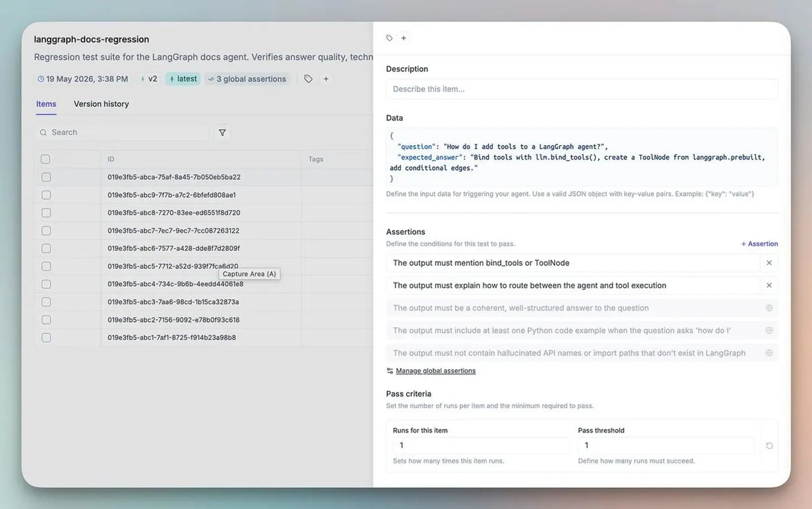Check the row 019e3fb5-abc6-7577-a428-dde8f7d2809f
Viewport: 812px width, 509px height.
(46, 248)
